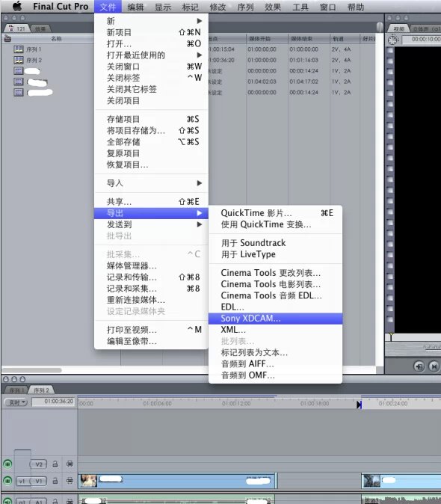Click the browser horizontal scrollbar thumb

31,370
